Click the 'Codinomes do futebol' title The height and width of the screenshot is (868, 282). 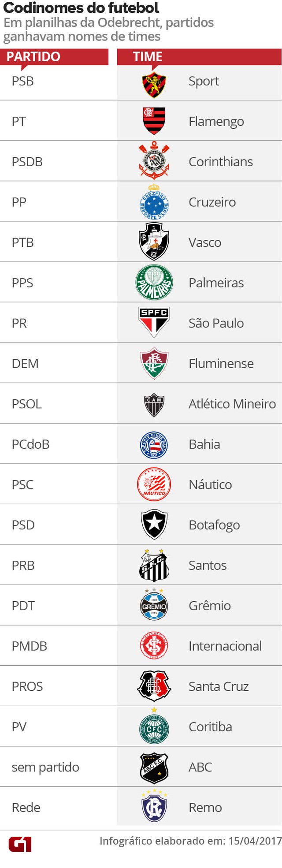[x=81, y=8]
